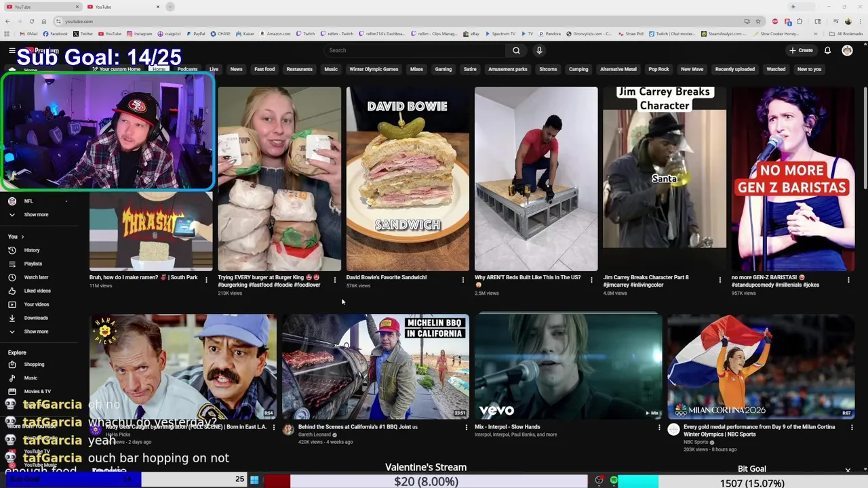The image size is (868, 488).
Task: Click the magnifier search button
Action: tap(516, 50)
